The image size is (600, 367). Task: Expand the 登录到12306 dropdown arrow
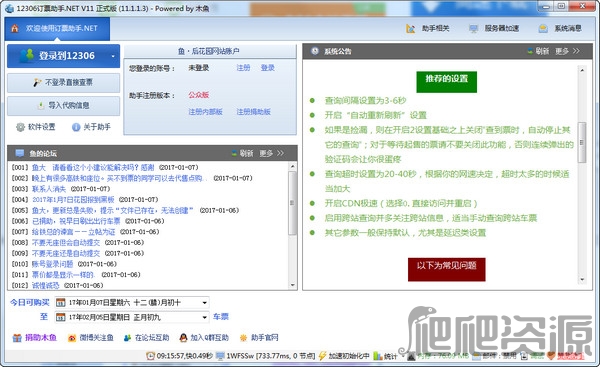pos(113,56)
